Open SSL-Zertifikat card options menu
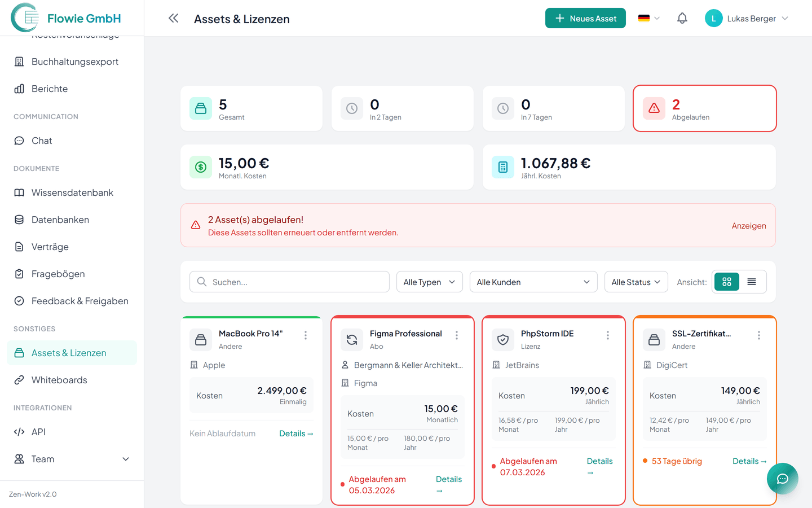This screenshot has width=812, height=508. point(759,335)
